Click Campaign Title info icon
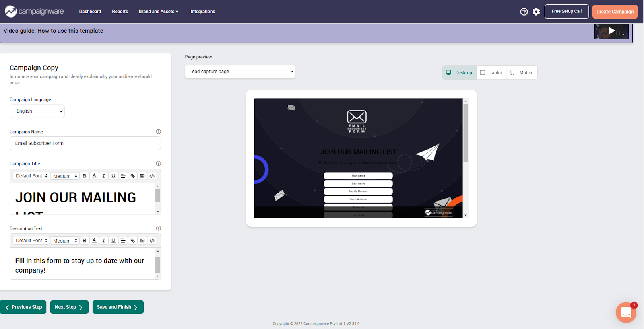 (158, 163)
